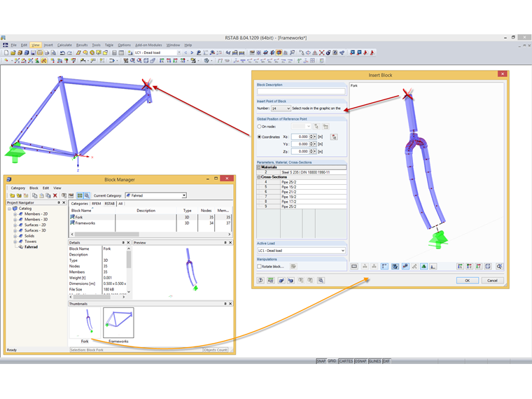Viewport: 532px width, 399px height.
Task: Select the Fork thumbnail
Action: click(85, 323)
